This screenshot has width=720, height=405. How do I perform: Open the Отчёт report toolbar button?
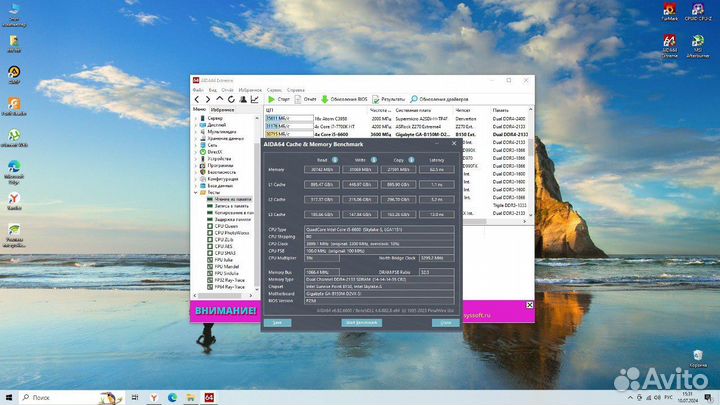pyautogui.click(x=306, y=99)
